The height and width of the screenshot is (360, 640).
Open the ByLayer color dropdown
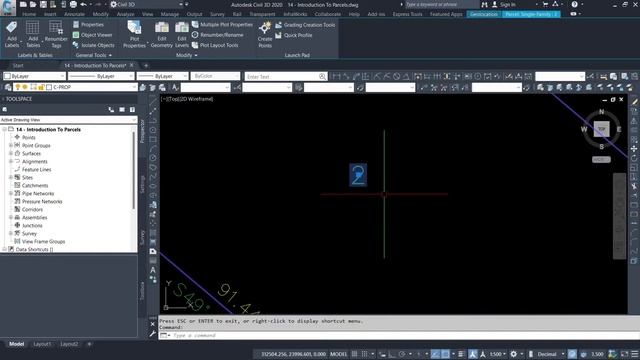[34, 76]
